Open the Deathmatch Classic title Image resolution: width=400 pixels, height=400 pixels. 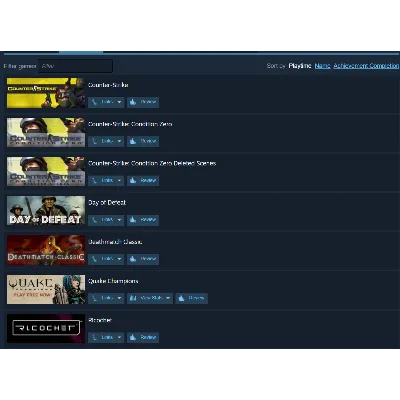(x=115, y=242)
